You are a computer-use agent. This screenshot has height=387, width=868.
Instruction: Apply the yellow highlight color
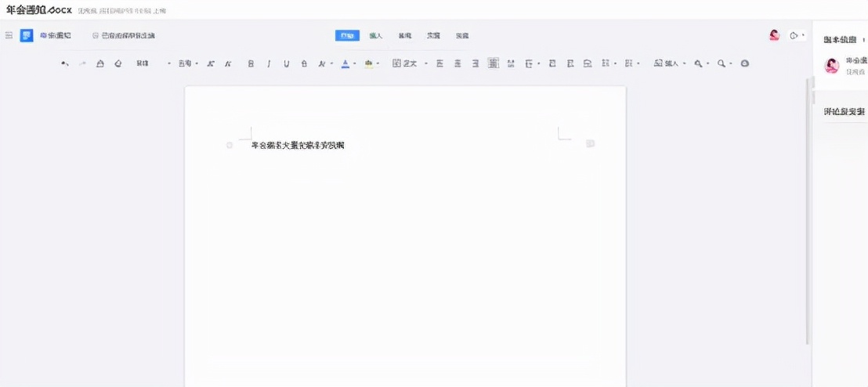[x=369, y=63]
